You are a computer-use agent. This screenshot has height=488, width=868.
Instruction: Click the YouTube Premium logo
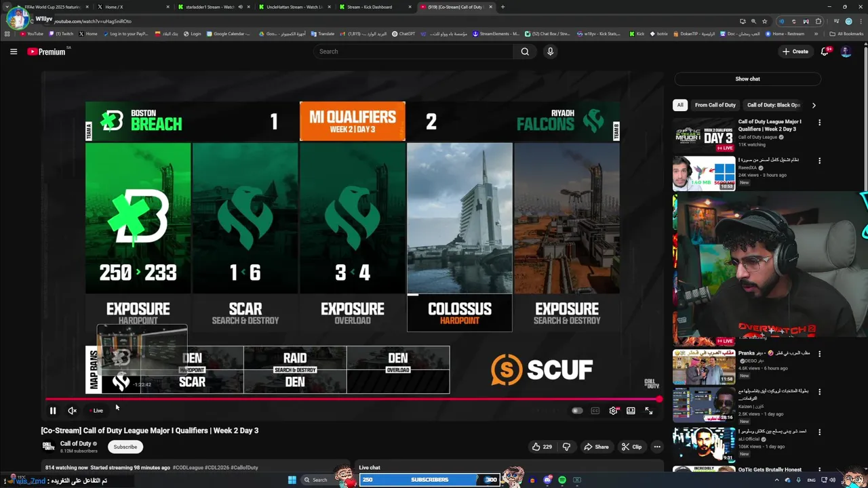click(47, 52)
